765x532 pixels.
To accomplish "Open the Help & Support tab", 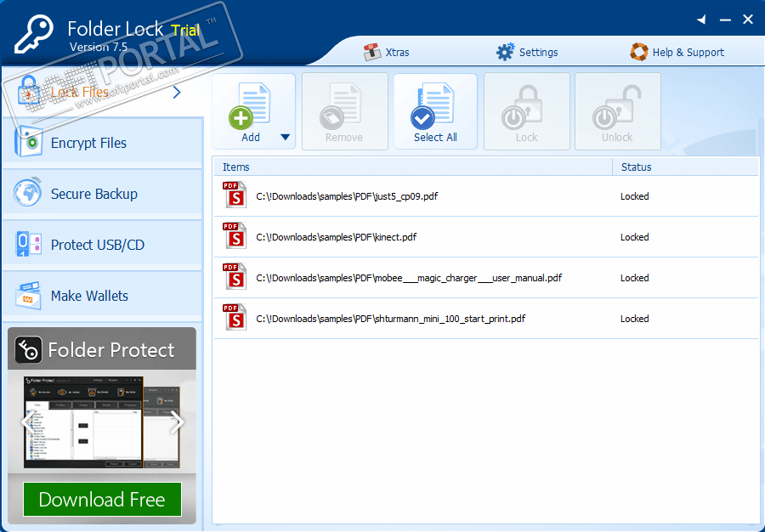I will [677, 52].
